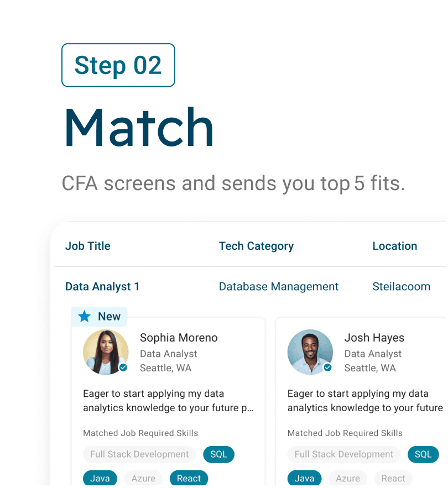Toggle Java skill tag on Sophia's card
The width and height of the screenshot is (448, 488).
(x=100, y=478)
